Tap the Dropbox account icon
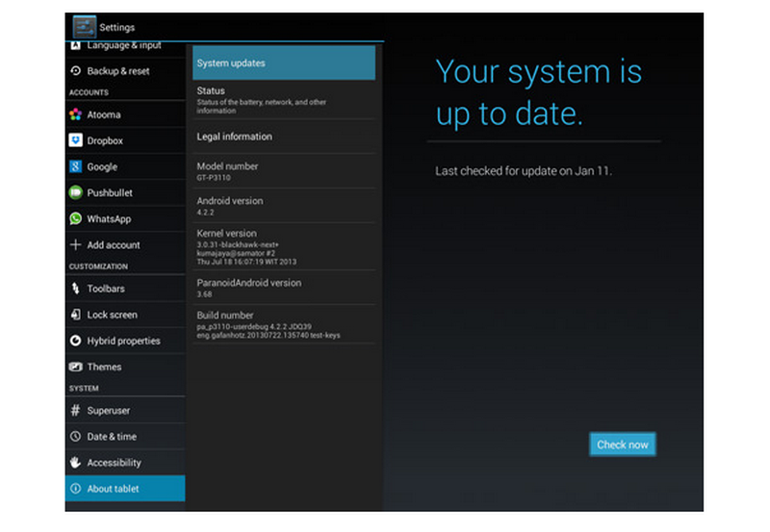The width and height of the screenshot is (770, 532). pos(76,140)
